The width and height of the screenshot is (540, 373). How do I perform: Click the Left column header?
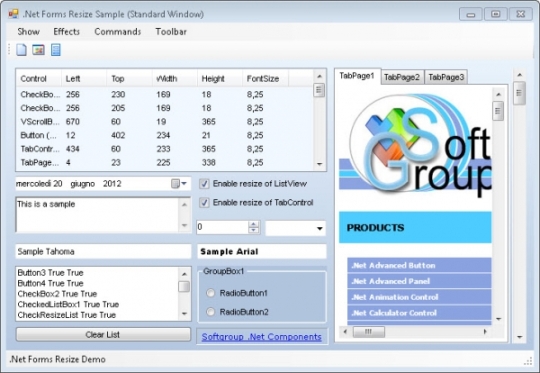[x=84, y=79]
